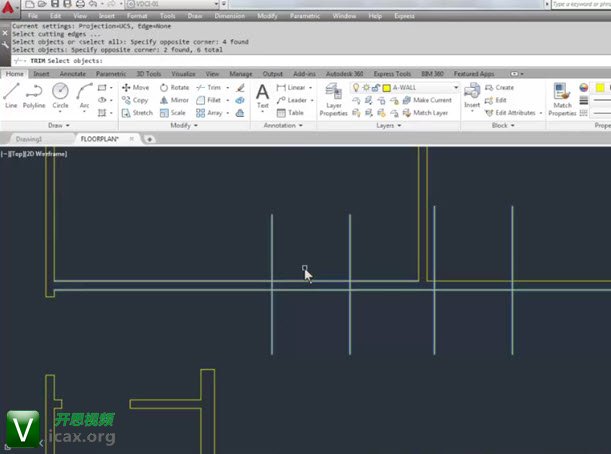The height and width of the screenshot is (454, 611).
Task: Open the Format menu
Action: (x=137, y=16)
